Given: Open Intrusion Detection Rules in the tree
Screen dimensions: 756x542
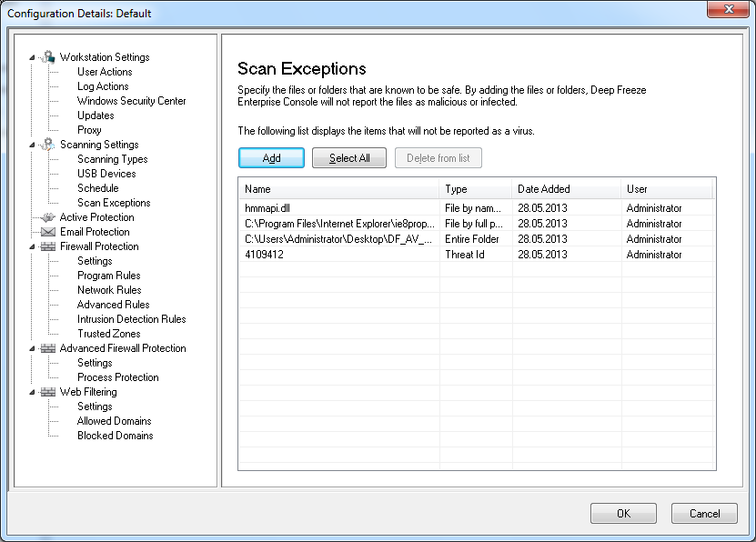Looking at the screenshot, I should click(131, 319).
